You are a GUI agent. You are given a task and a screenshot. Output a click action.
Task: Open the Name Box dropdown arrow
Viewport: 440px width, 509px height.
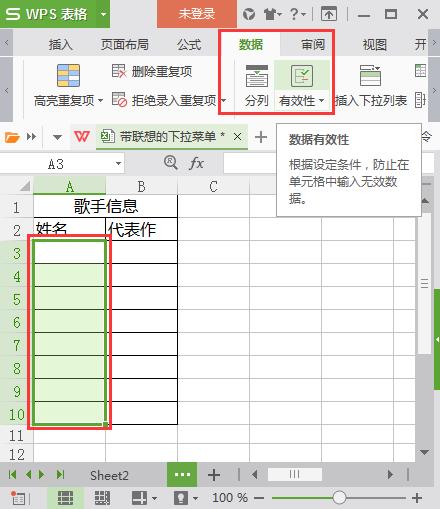pos(118,164)
